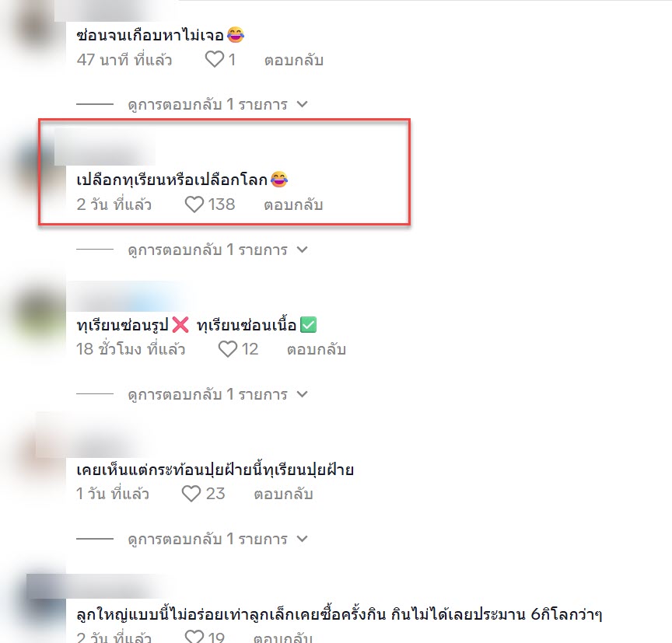The width and height of the screenshot is (672, 643).
Task: Reply to the เปลือกทุเรียนหรือเปลือกโลก comment
Action: tap(293, 204)
